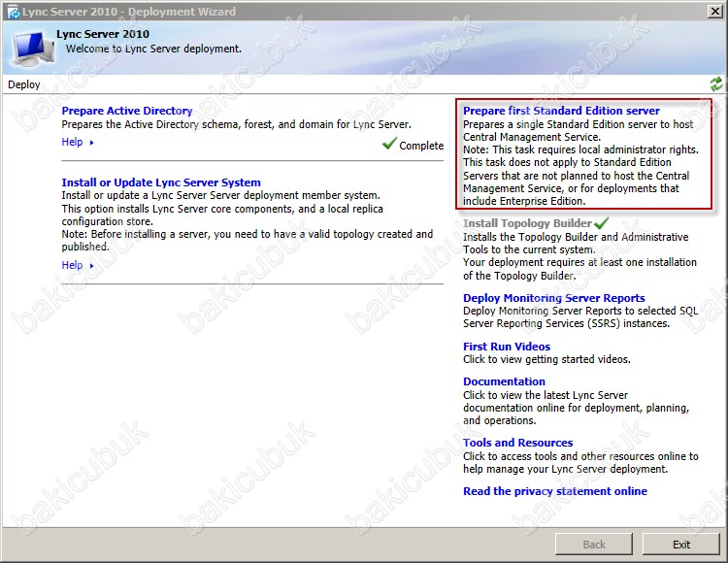The width and height of the screenshot is (728, 563).
Task: Click the Deploy breadcrumb label
Action: [24, 84]
